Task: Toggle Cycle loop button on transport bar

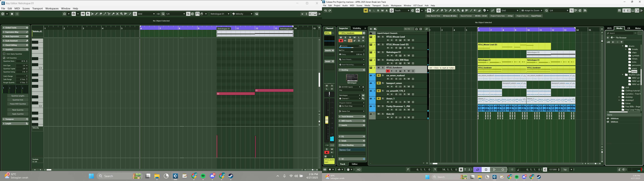Action: [477, 169]
